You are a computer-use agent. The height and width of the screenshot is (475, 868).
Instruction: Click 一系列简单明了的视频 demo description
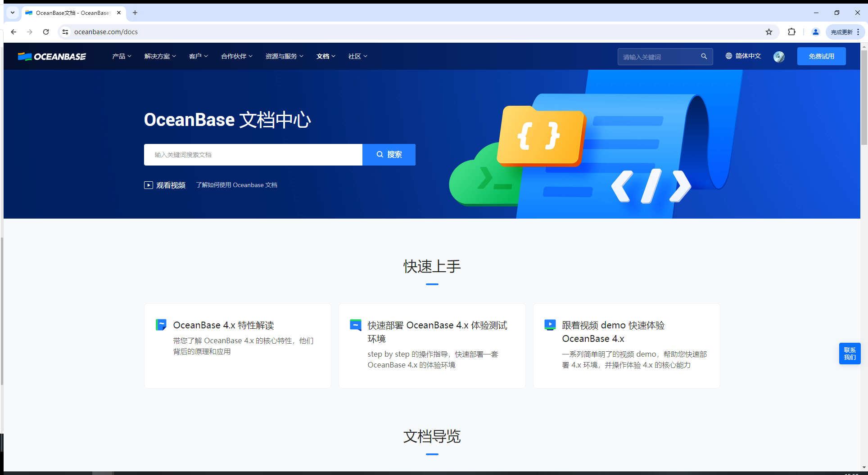[634, 359]
